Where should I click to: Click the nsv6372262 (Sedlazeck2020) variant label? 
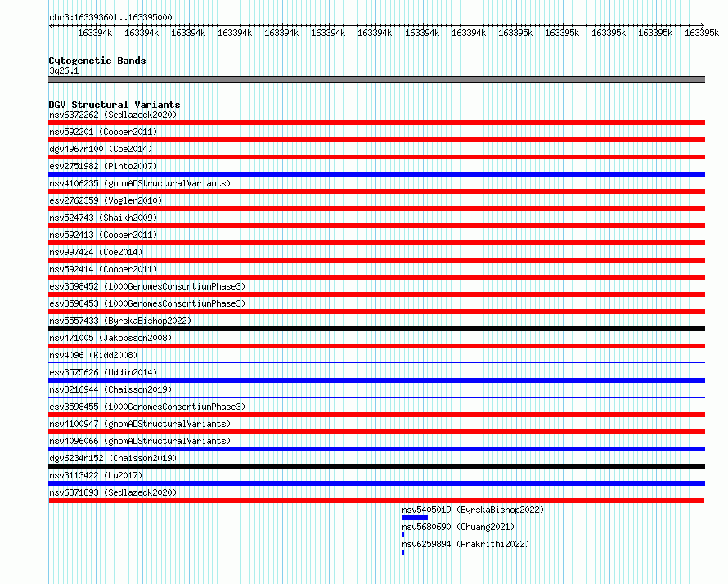coord(113,115)
